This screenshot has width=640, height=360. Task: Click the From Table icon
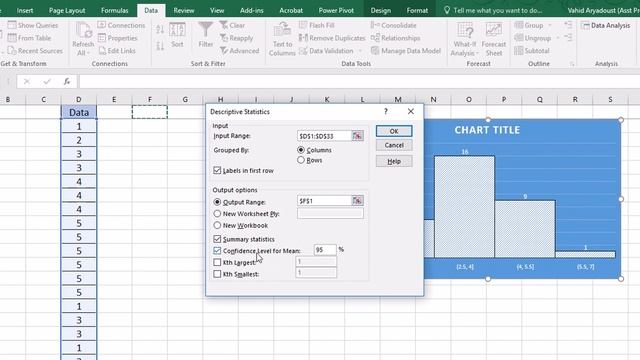12,38
